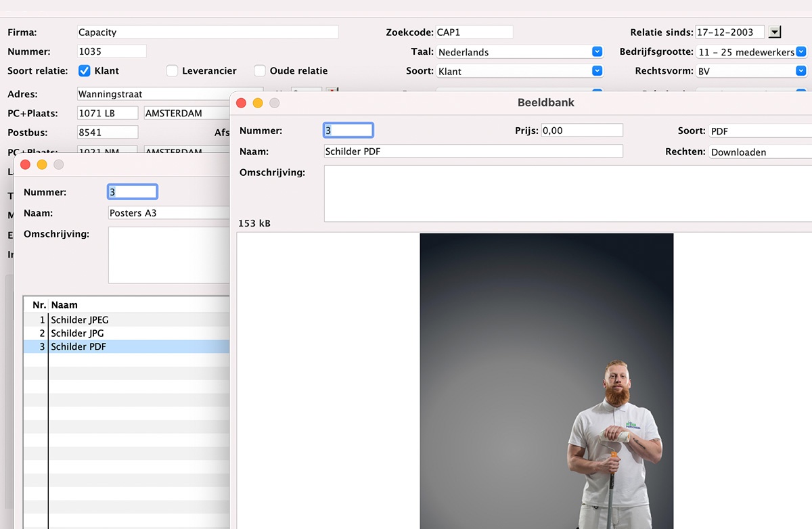Click the postcode field 1071 LB
Screen dimensions: 812x529
[108, 113]
